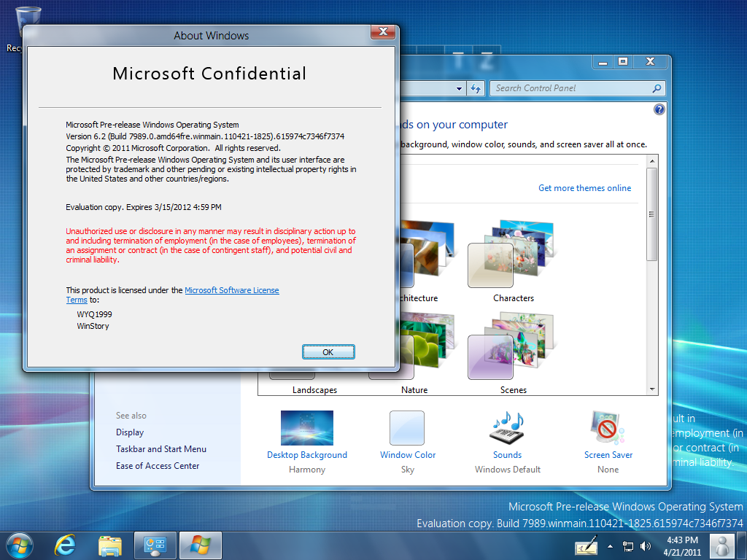Click the themes list scrollbar down arrow

[652, 390]
